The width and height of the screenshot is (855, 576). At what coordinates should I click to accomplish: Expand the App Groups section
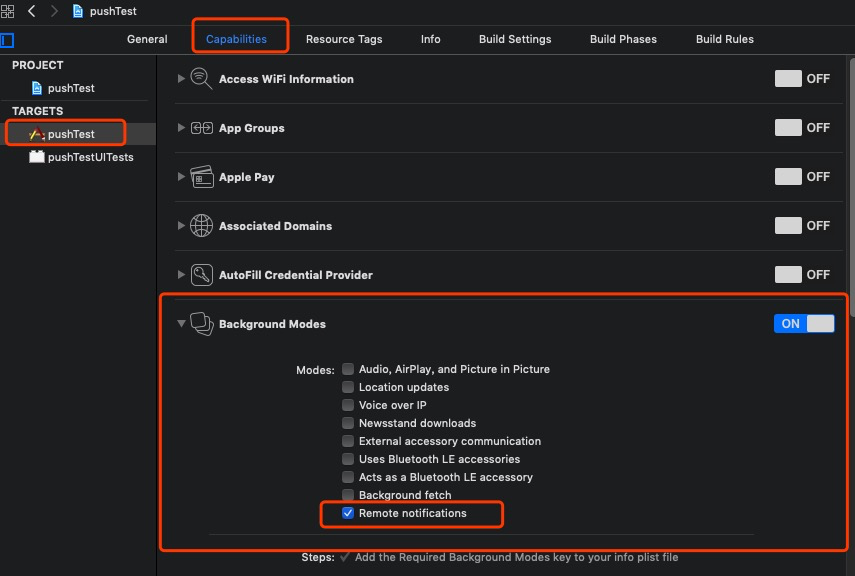click(x=181, y=128)
